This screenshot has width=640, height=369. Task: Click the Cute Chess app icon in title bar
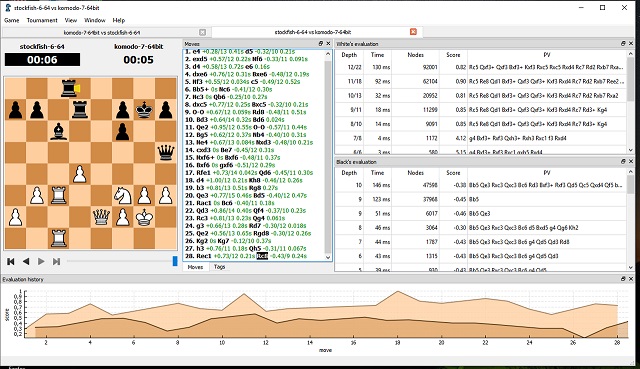click(8, 7)
